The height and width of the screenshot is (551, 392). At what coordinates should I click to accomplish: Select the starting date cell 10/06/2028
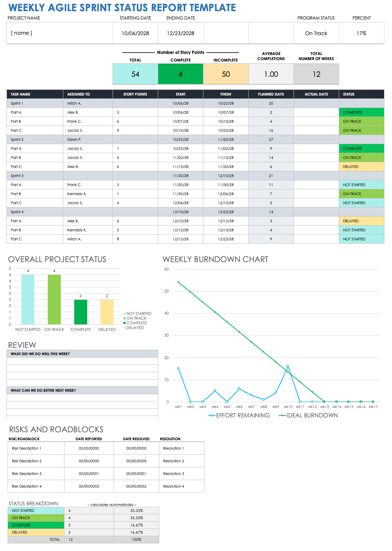pyautogui.click(x=135, y=33)
